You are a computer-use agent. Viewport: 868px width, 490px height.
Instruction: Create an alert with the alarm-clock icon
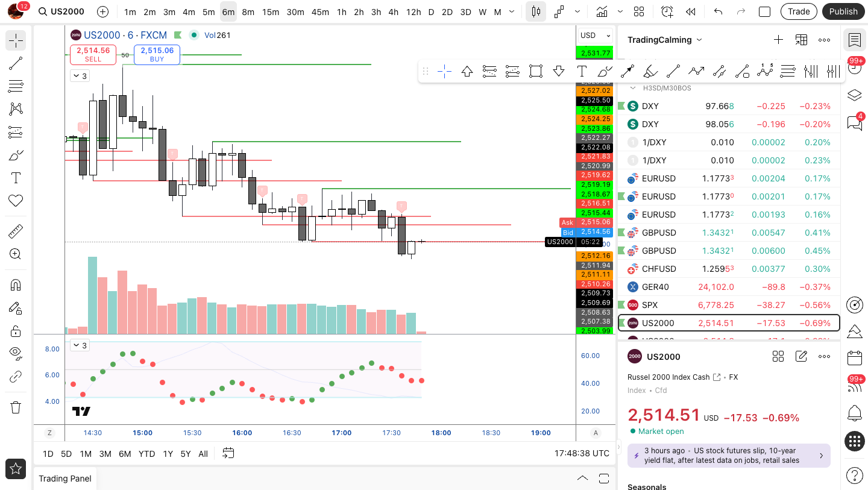(667, 11)
